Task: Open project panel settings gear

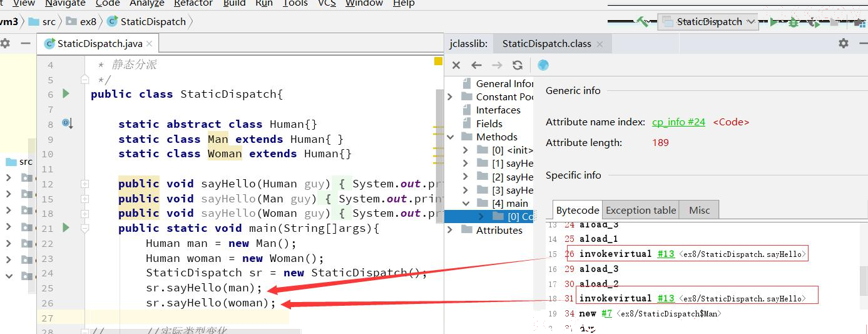Action: tap(5, 43)
